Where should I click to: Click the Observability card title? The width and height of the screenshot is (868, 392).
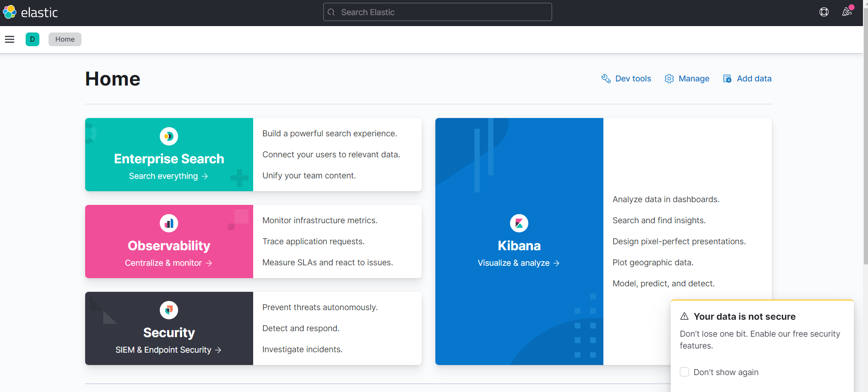pos(169,246)
